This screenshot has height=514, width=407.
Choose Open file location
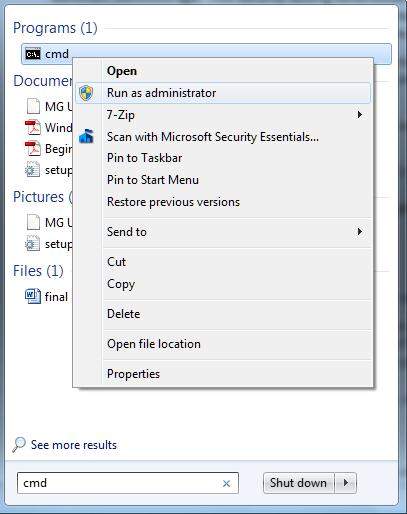point(154,344)
